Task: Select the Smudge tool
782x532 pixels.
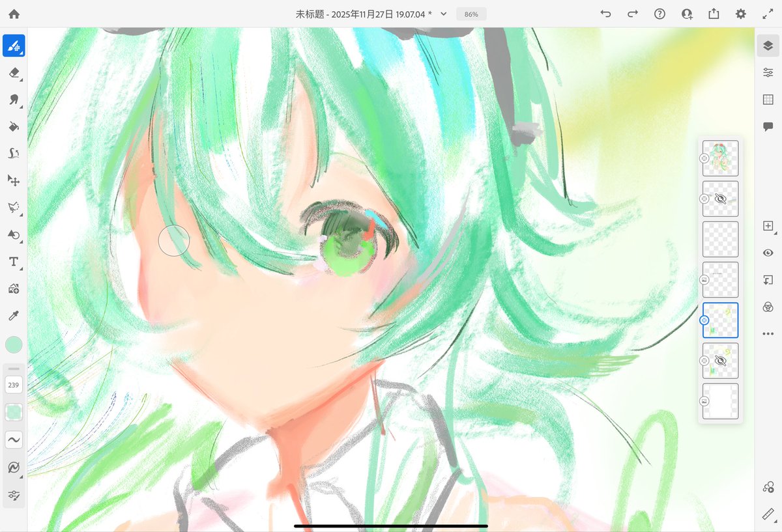Action: tap(14, 99)
